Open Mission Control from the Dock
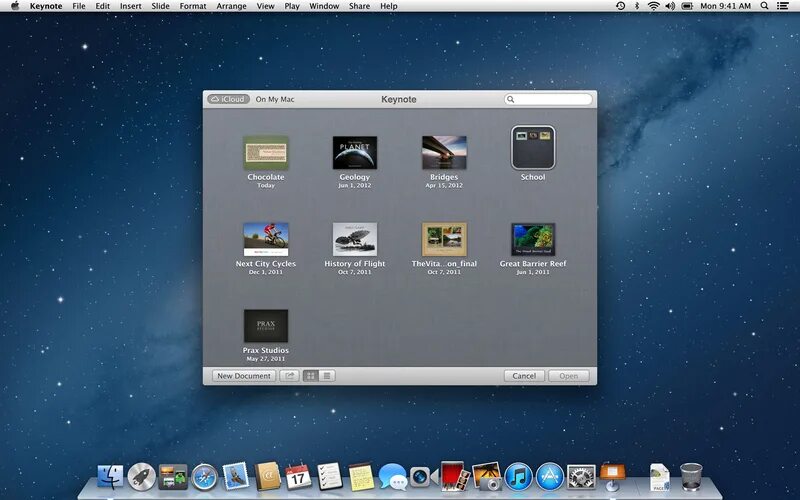 173,477
